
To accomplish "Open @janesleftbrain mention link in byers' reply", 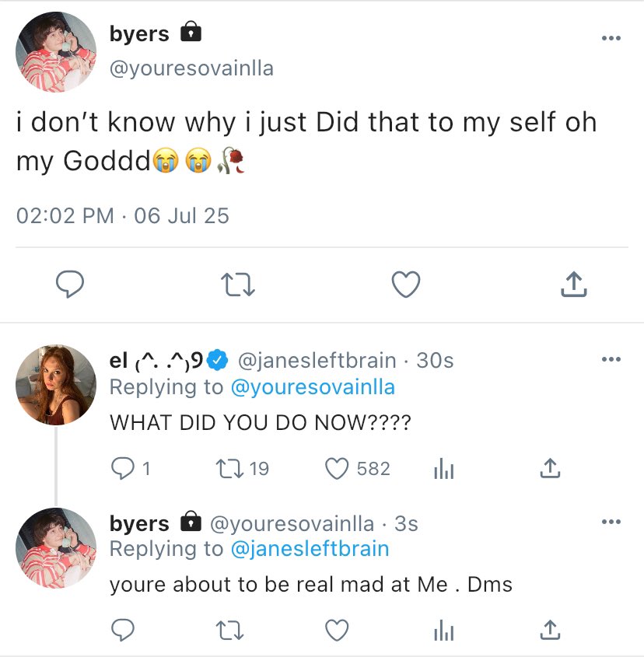I will click(309, 549).
